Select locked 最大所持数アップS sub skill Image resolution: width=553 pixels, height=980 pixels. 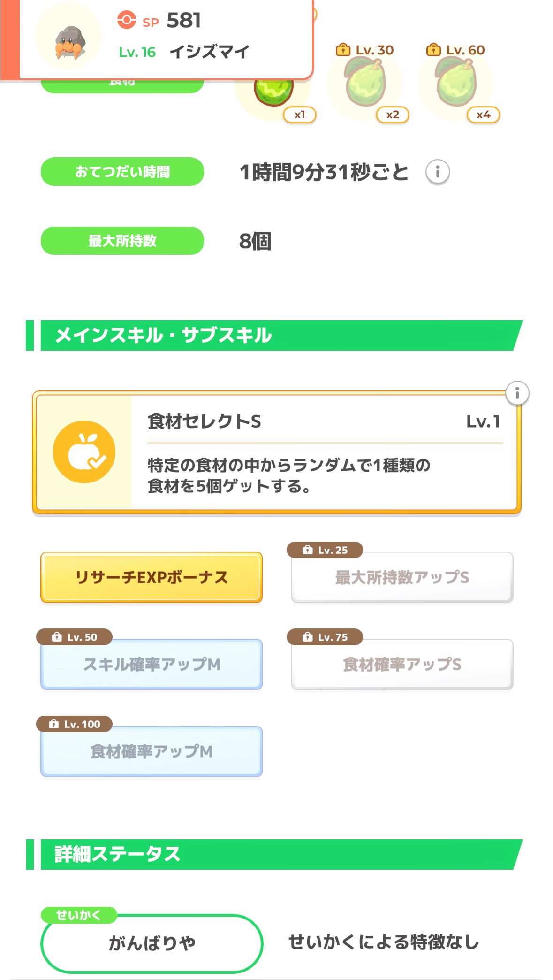(402, 578)
